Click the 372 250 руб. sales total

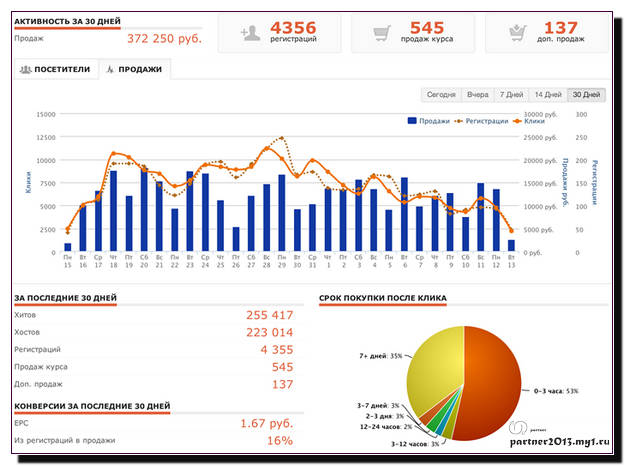pyautogui.click(x=164, y=39)
